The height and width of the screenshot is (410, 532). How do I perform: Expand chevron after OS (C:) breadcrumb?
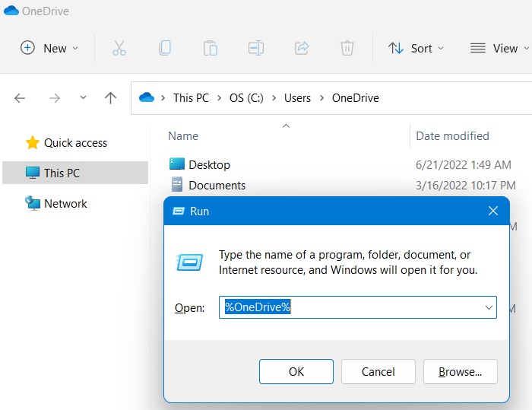coord(274,98)
